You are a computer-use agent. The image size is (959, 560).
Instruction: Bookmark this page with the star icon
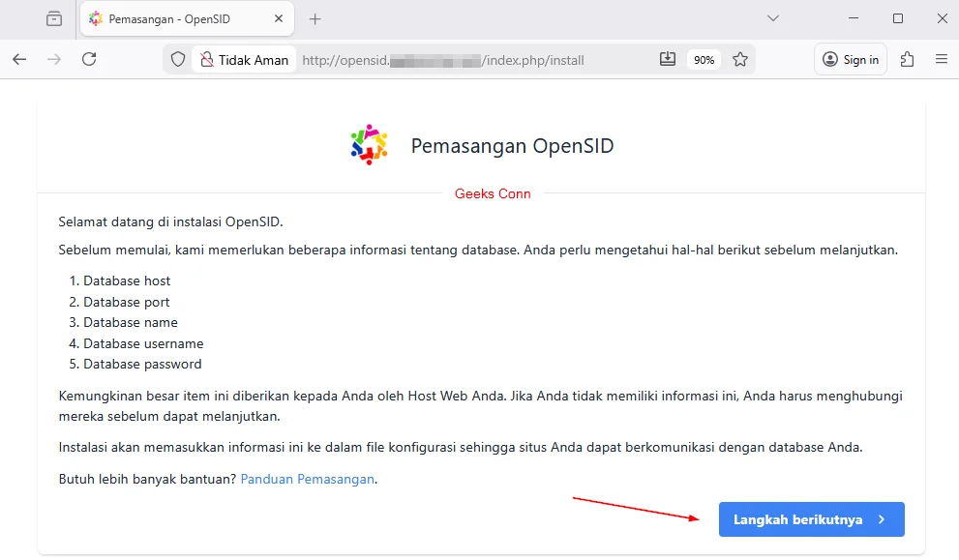[x=740, y=59]
